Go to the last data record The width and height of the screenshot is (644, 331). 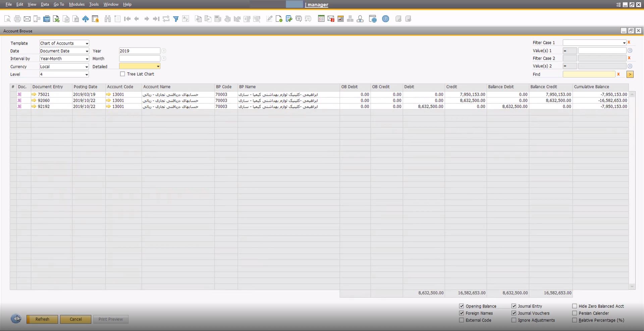click(156, 19)
